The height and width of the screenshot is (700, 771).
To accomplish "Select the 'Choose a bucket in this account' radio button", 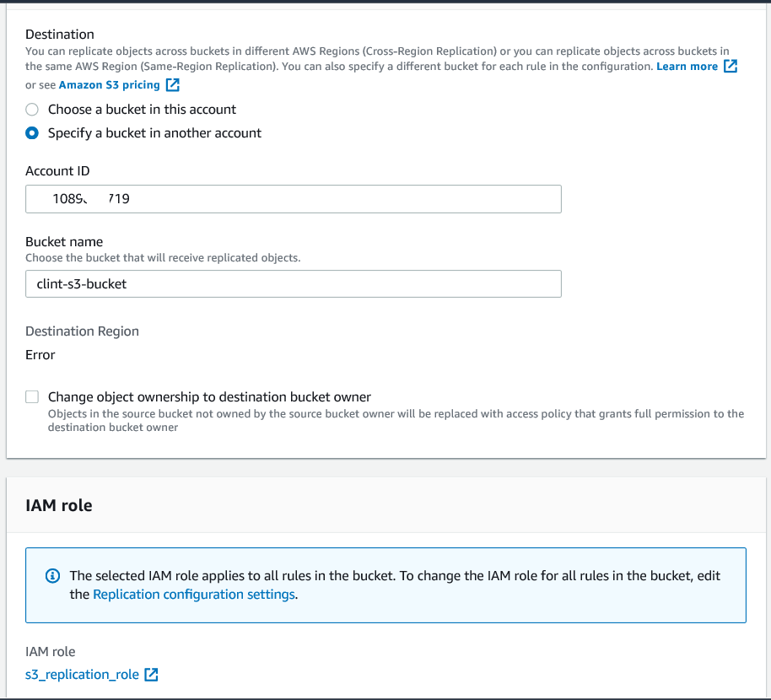I will click(x=32, y=110).
